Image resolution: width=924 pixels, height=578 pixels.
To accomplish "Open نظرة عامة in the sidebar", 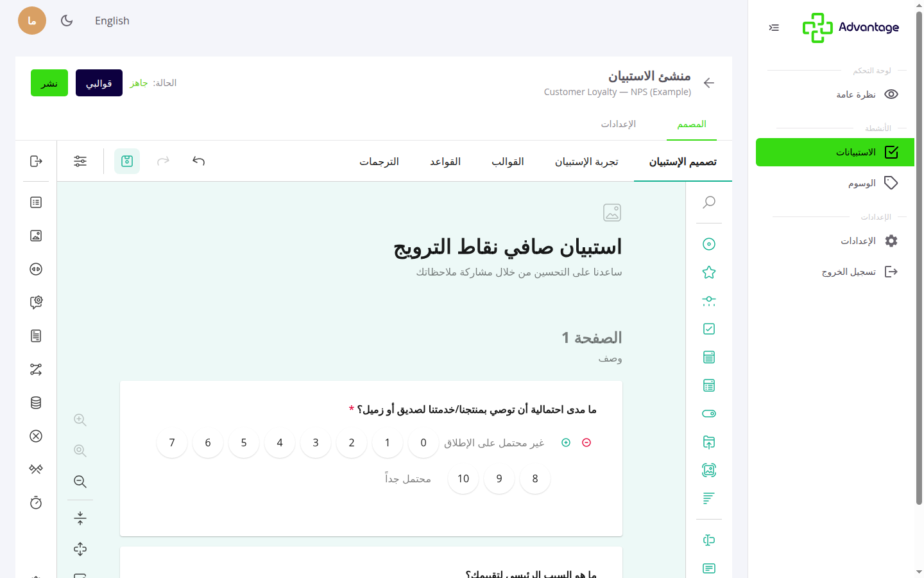I will 835,94.
